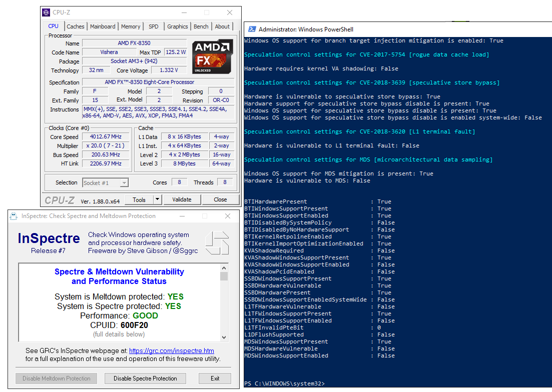Click the BTIHardwarePresent row in PowerShell
Viewport: 552px width, 392px height.
(318, 202)
